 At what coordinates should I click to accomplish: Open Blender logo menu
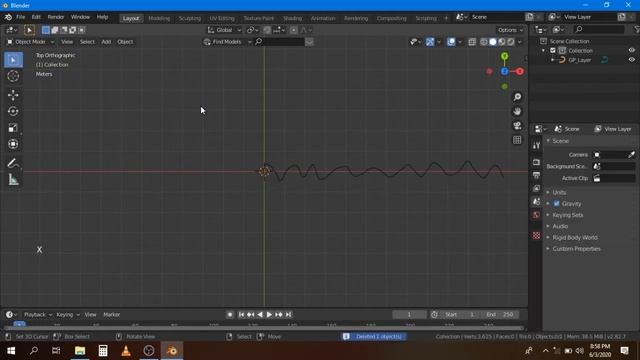8,17
